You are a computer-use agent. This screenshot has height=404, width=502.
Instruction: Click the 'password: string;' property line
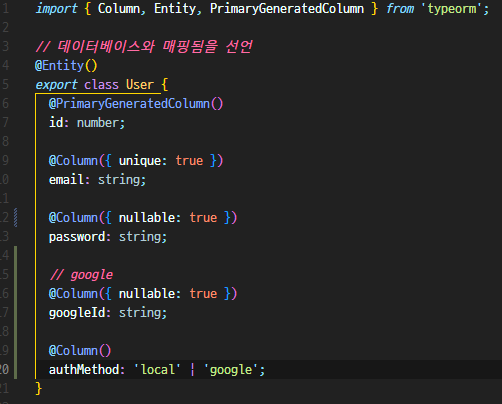(108, 237)
